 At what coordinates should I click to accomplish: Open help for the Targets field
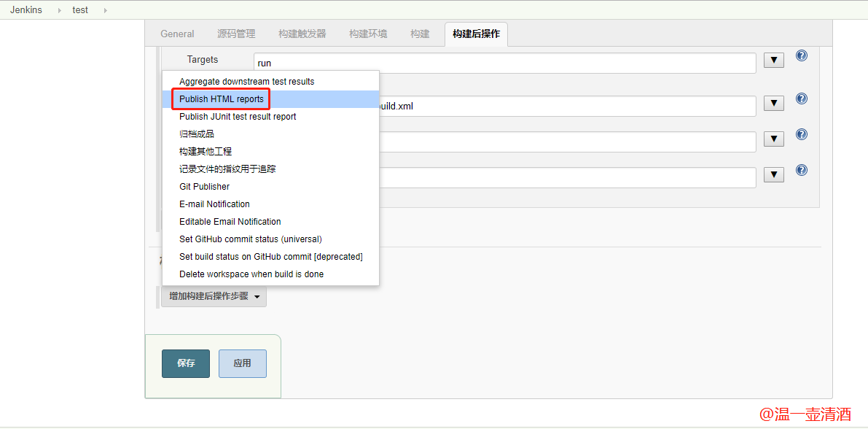pos(801,55)
